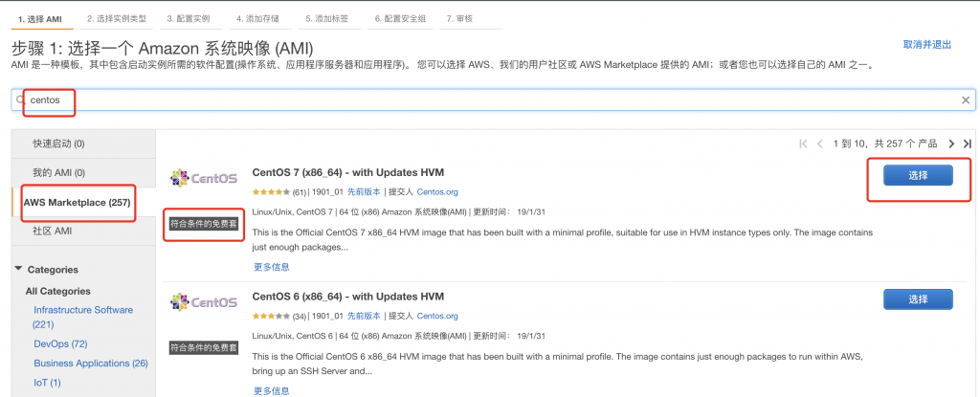The image size is (980, 397).
Task: Jump to the last results page
Action: tap(968, 143)
